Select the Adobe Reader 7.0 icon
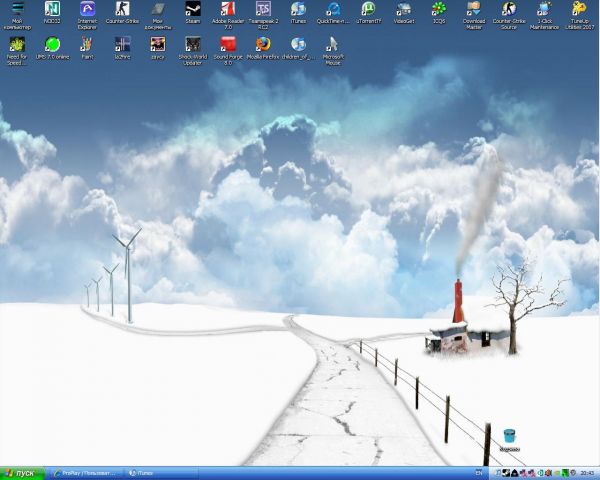This screenshot has height=480, width=600. click(228, 10)
